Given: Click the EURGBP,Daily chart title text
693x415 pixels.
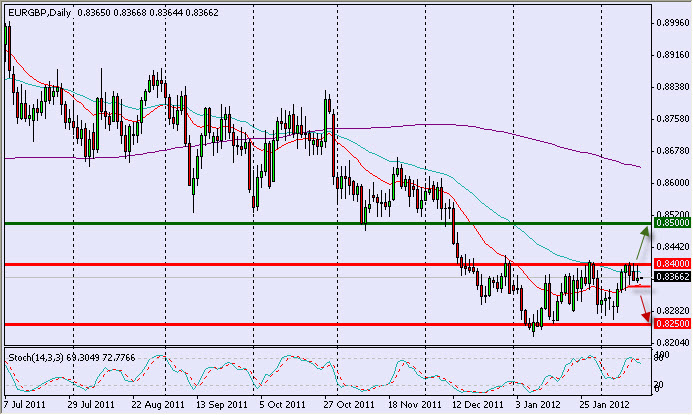Looking at the screenshot, I should [37, 9].
